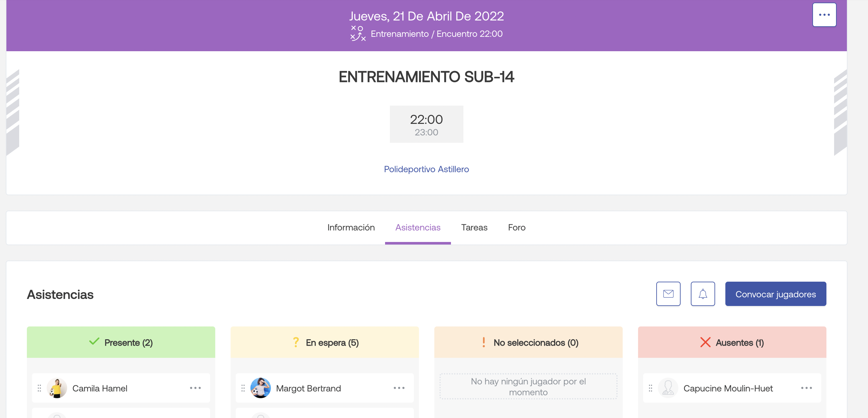
Task: Open options menu for Margot Bertrand
Action: click(398, 388)
